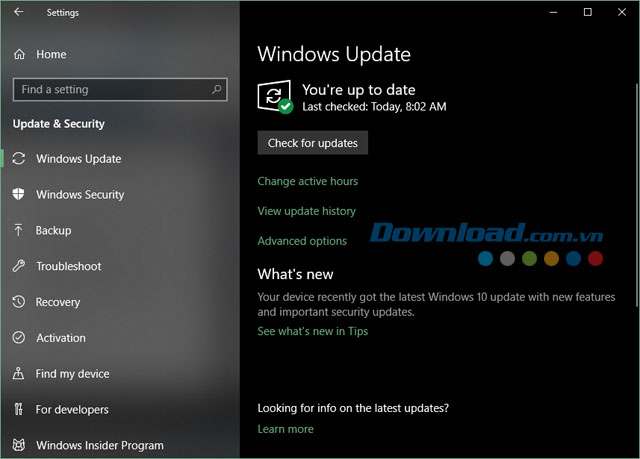This screenshot has width=640, height=459.
Task: Click the vertical scrollbar on right
Action: click(637, 195)
